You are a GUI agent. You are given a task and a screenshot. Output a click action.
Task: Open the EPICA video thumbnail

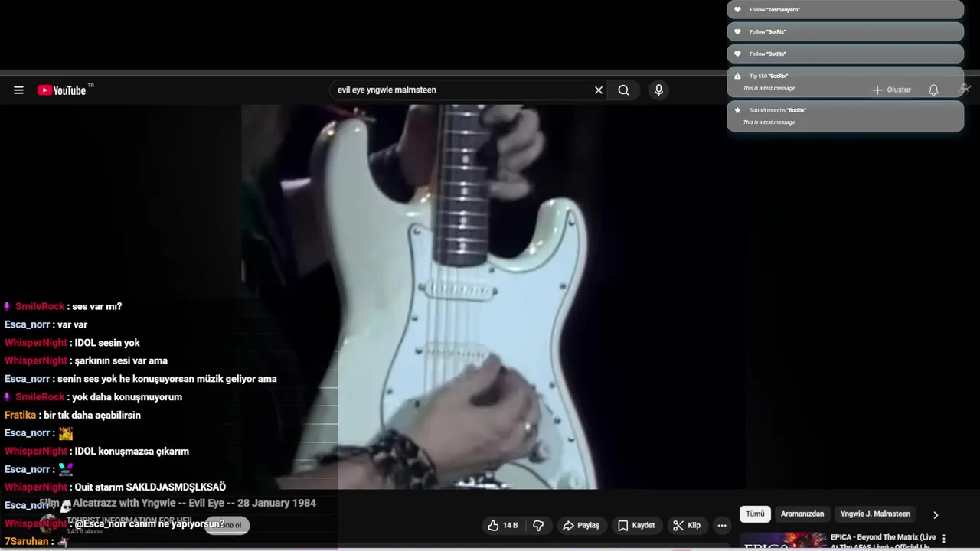tap(783, 542)
